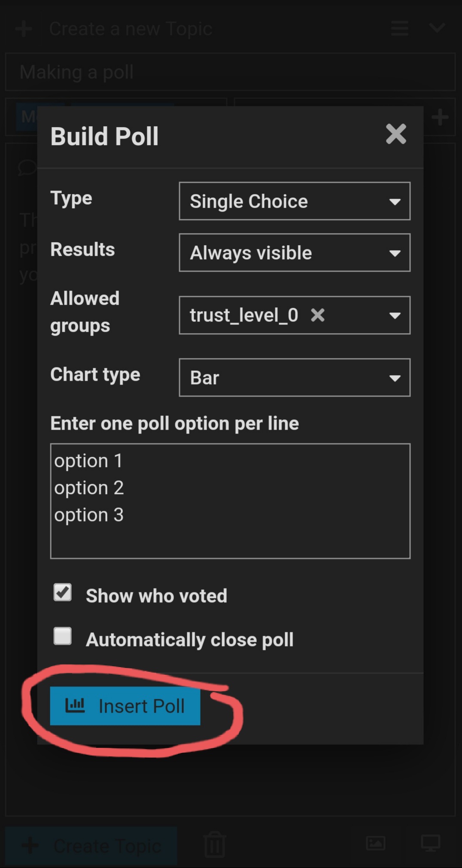Click the Create Topic button
Viewport: 462px width, 868px height.
point(91,846)
